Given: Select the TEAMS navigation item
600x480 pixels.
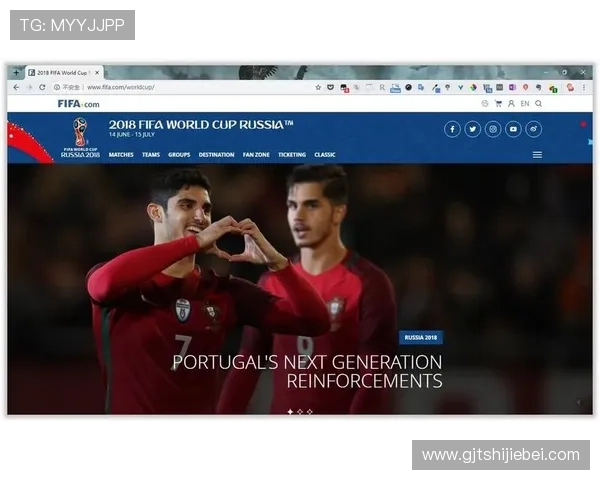Looking at the screenshot, I should point(151,155).
